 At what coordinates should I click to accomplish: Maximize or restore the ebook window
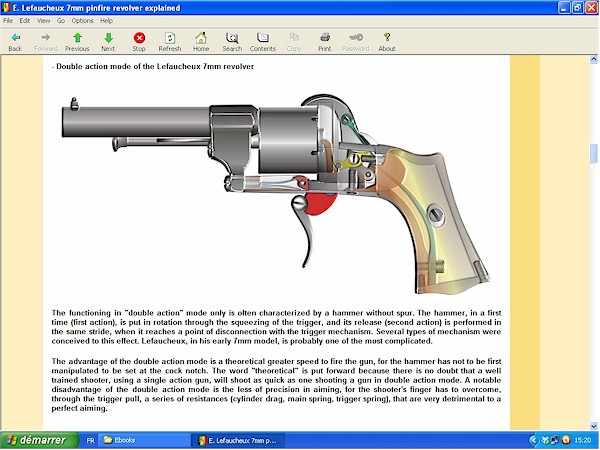click(578, 8)
